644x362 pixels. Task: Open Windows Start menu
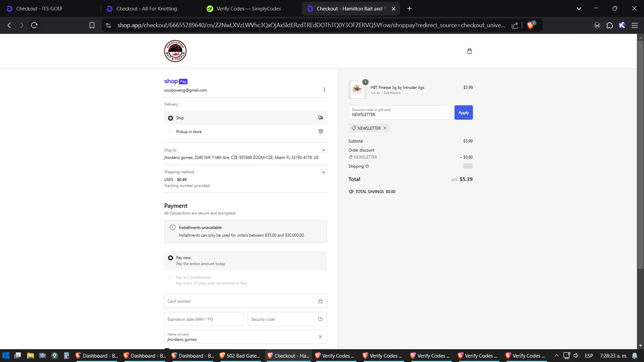[6, 356]
